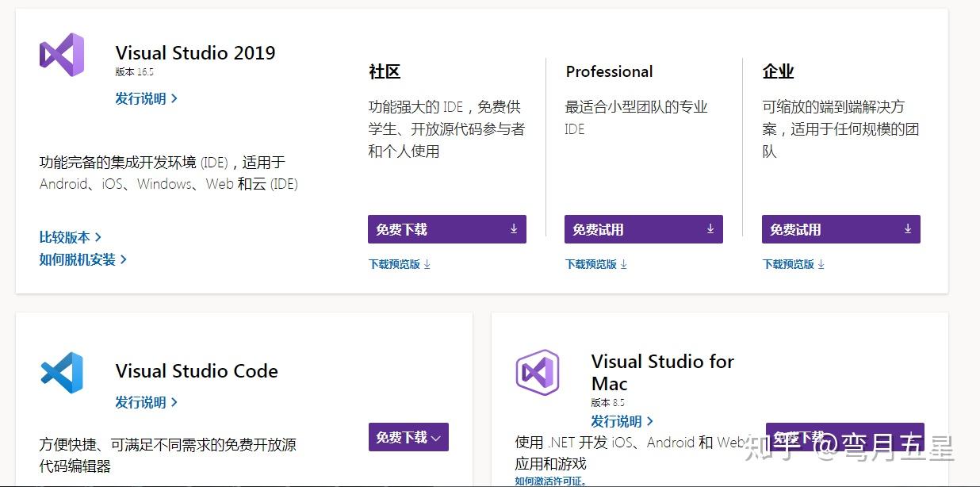Click the download arrow in Professional 免费试用 button
980x487 pixels.
(x=710, y=229)
